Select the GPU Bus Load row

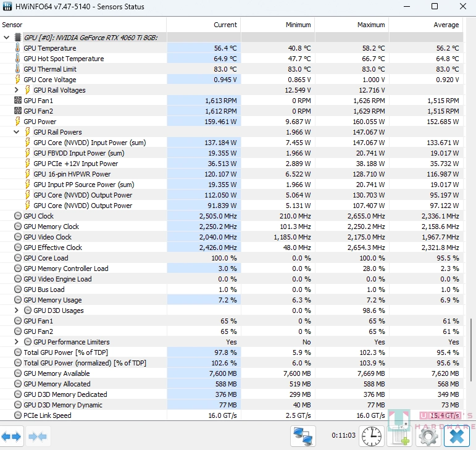click(232, 290)
